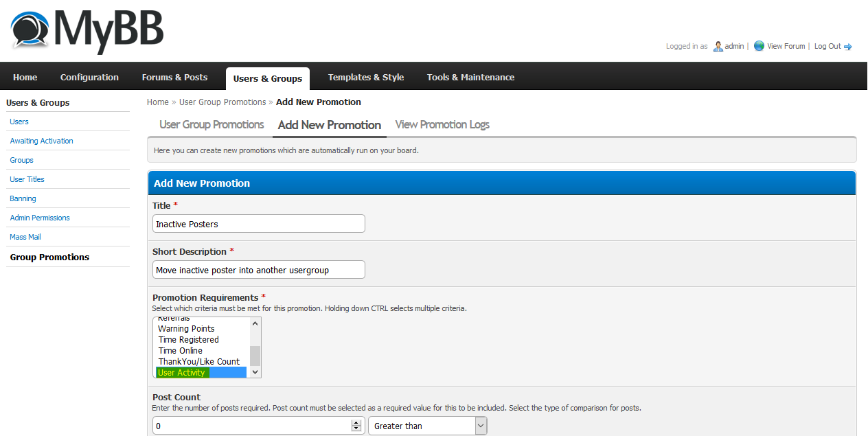Expand the Greater than comparison dropdown
Image resolution: width=868 pixels, height=436 pixels.
(427, 426)
